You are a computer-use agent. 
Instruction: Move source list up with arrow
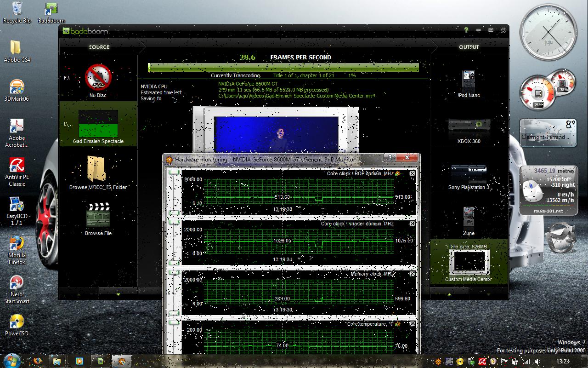click(x=79, y=293)
